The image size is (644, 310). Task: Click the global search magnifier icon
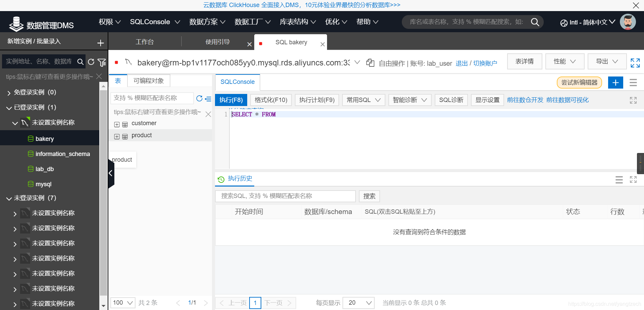coord(535,22)
